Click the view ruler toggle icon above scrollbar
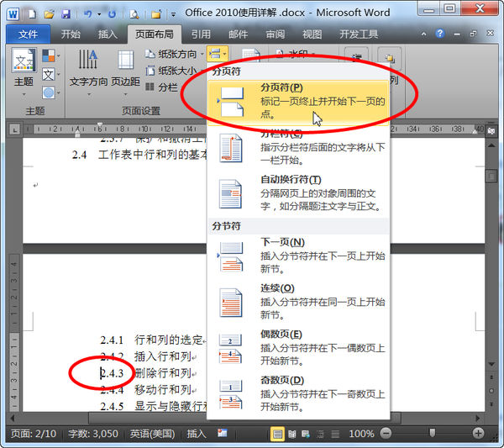Viewport: 504px width, 448px height. pyautogui.click(x=491, y=130)
